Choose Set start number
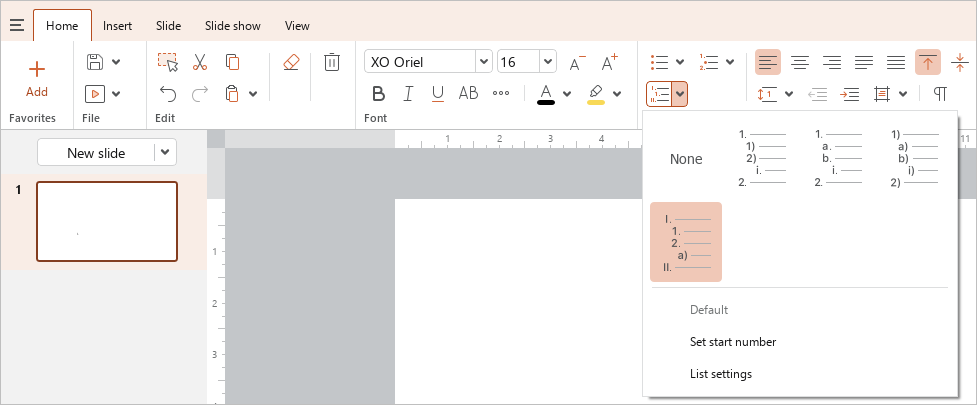The image size is (977, 405). point(733,341)
